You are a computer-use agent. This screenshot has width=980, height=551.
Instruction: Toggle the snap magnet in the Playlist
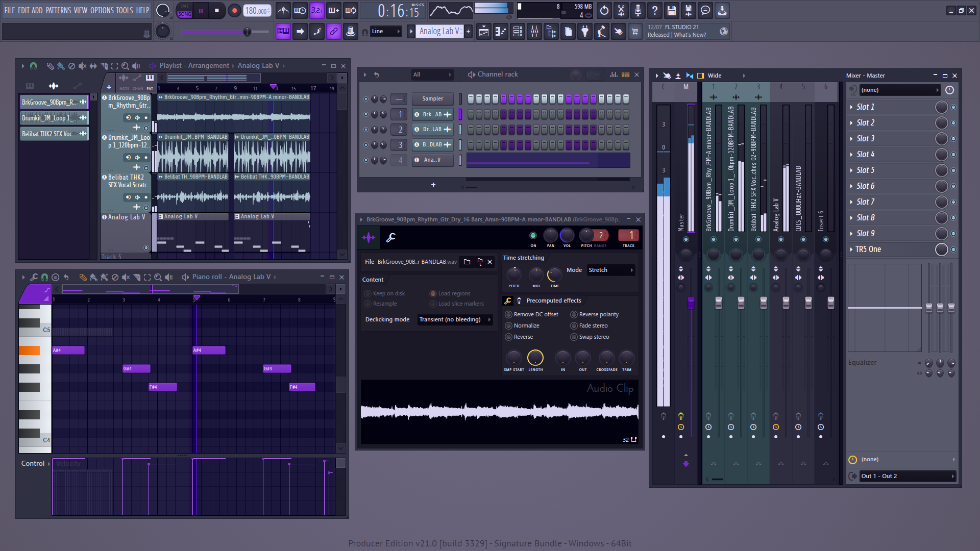[x=33, y=65]
